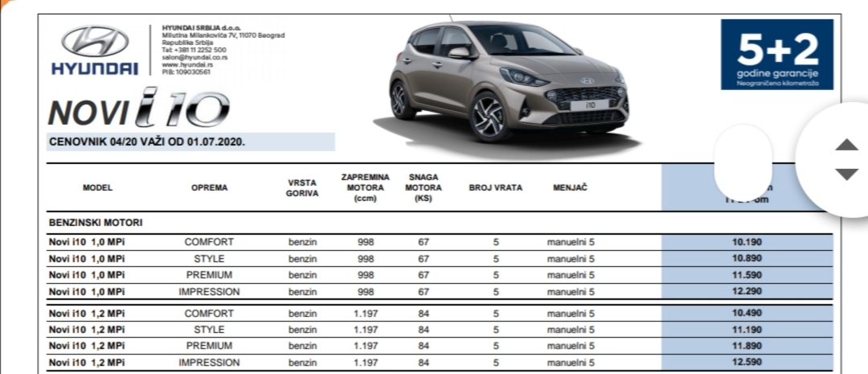This screenshot has width=868, height=374.
Task: Click the Tel: +381 11 2252 500 number
Action: [x=194, y=50]
